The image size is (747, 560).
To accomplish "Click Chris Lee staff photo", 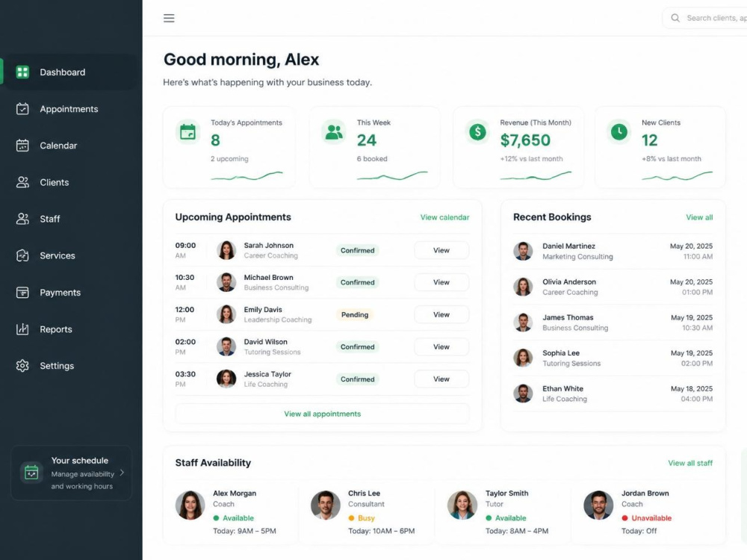I will (x=326, y=505).
